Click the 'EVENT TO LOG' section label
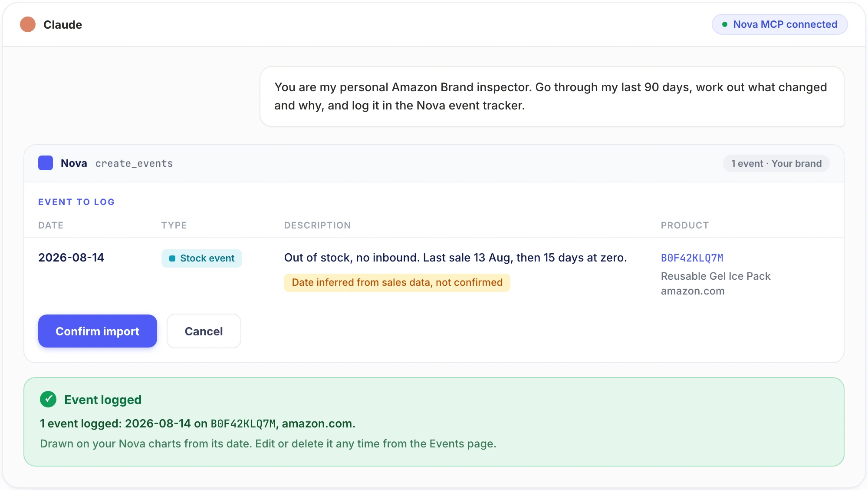 (x=76, y=202)
